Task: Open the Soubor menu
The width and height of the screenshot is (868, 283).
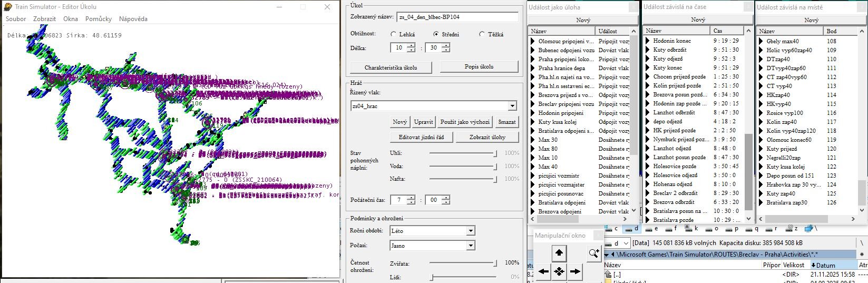Action: (16, 19)
